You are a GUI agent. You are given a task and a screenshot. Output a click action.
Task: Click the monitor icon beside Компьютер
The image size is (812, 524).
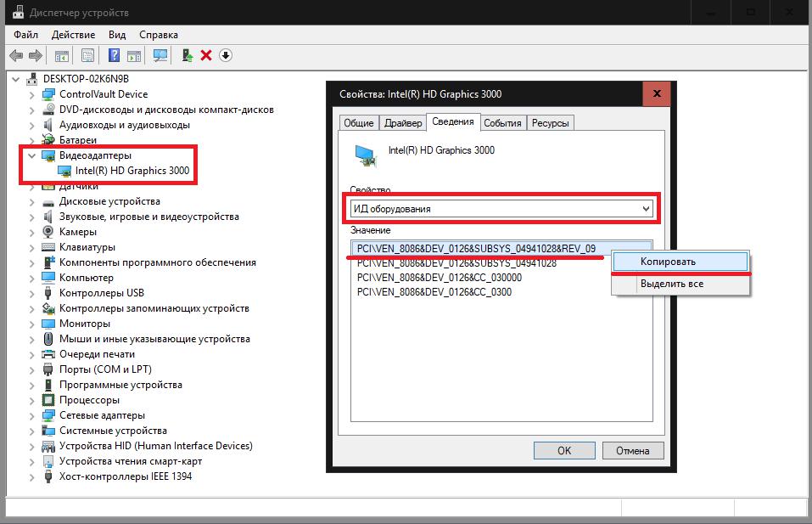[x=48, y=278]
